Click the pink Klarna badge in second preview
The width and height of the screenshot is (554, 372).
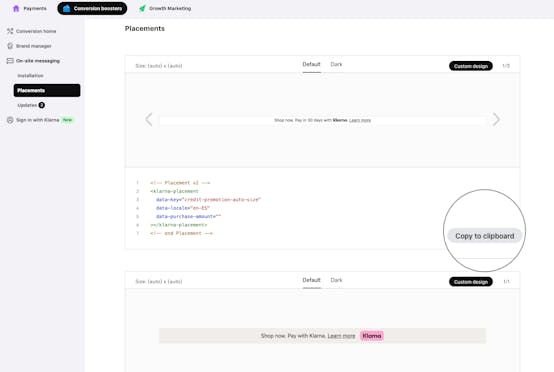point(372,336)
